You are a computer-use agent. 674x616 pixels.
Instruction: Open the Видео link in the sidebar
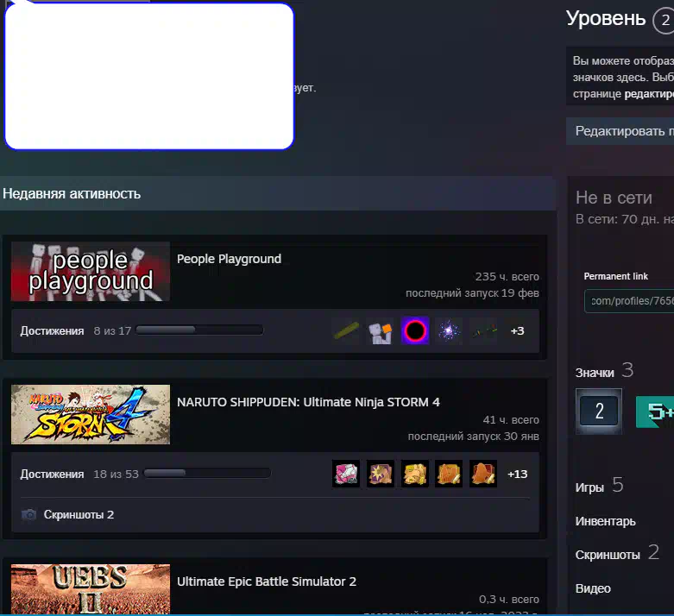(593, 588)
